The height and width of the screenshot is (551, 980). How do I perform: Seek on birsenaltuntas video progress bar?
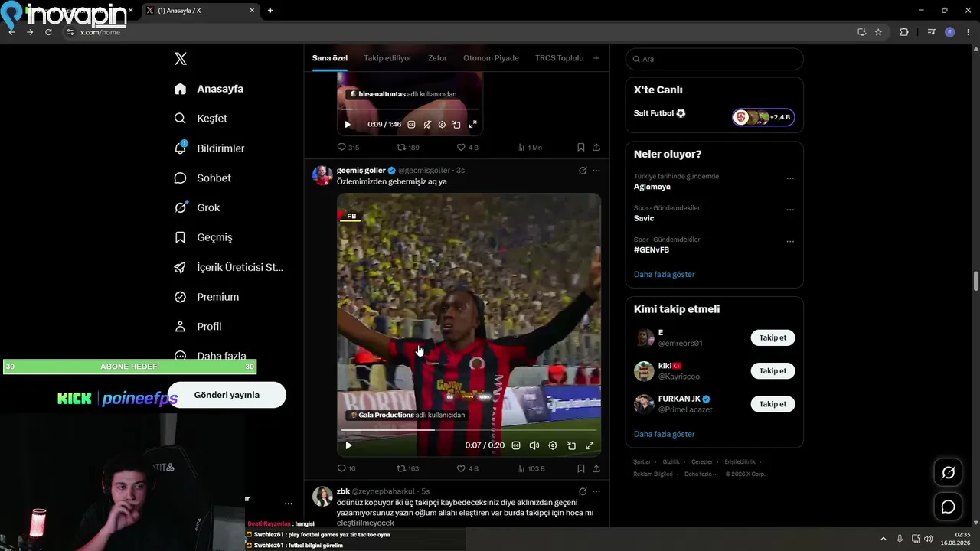click(x=410, y=109)
